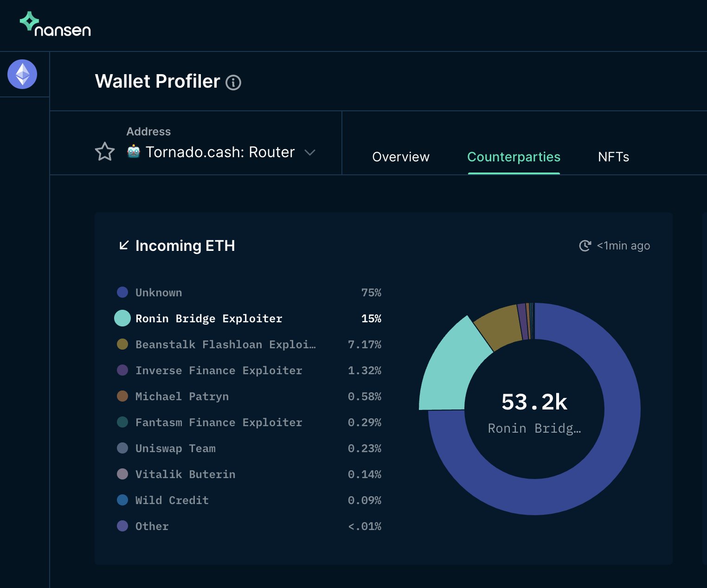Click the Inverse Finance Exploiter label
Screen dimensions: 707x588
click(219, 371)
